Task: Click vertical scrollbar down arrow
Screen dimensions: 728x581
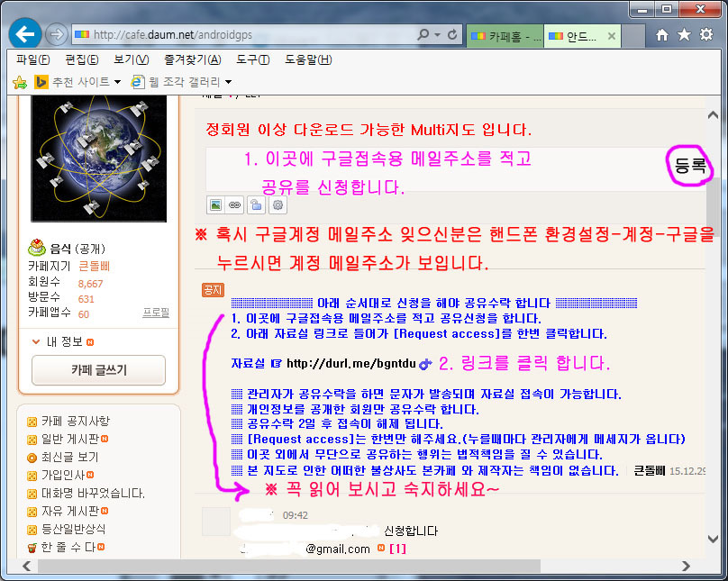Action: 714,539
